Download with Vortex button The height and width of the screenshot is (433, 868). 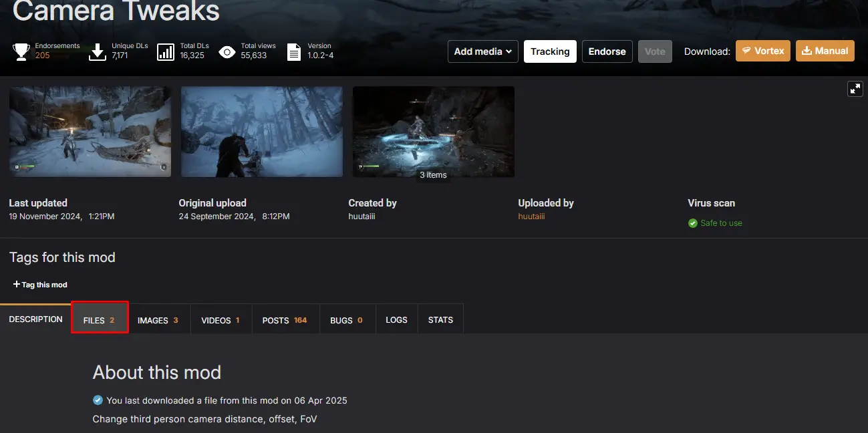tap(763, 51)
